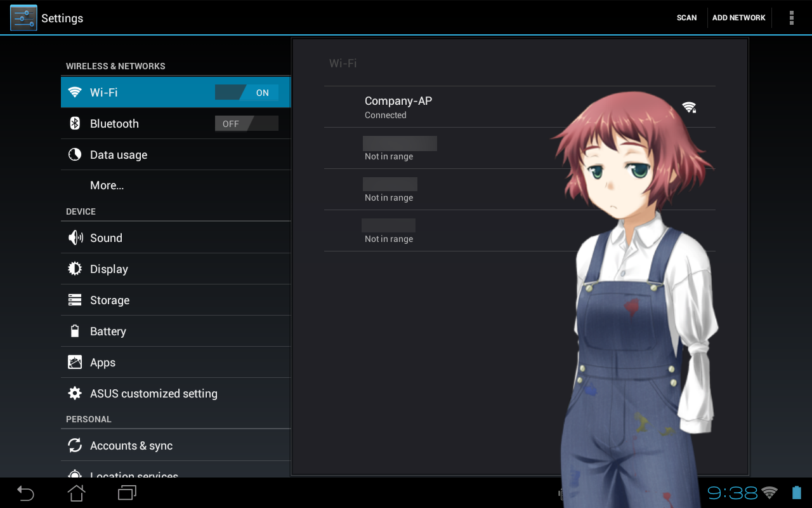This screenshot has width=812, height=508.
Task: Turn off the Wi-Fi switch
Action: [x=246, y=93]
